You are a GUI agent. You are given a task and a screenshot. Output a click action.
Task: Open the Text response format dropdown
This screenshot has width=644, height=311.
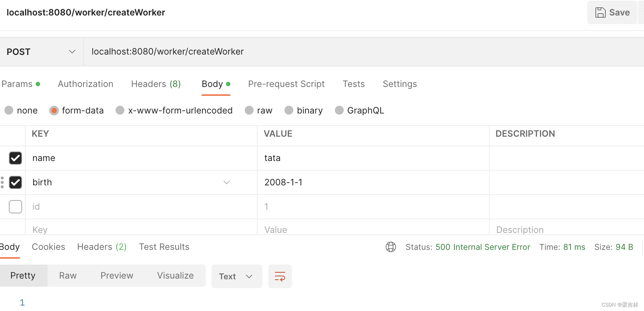pyautogui.click(x=237, y=276)
